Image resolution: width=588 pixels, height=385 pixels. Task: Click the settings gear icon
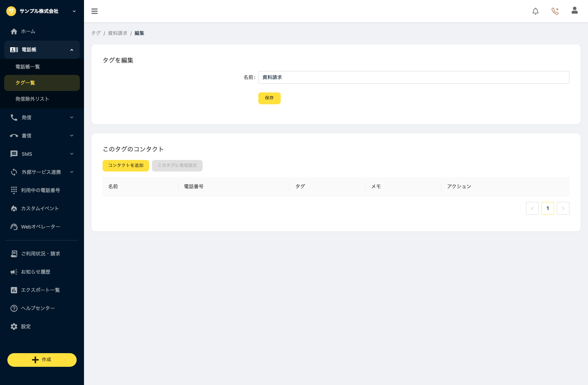[x=14, y=327]
